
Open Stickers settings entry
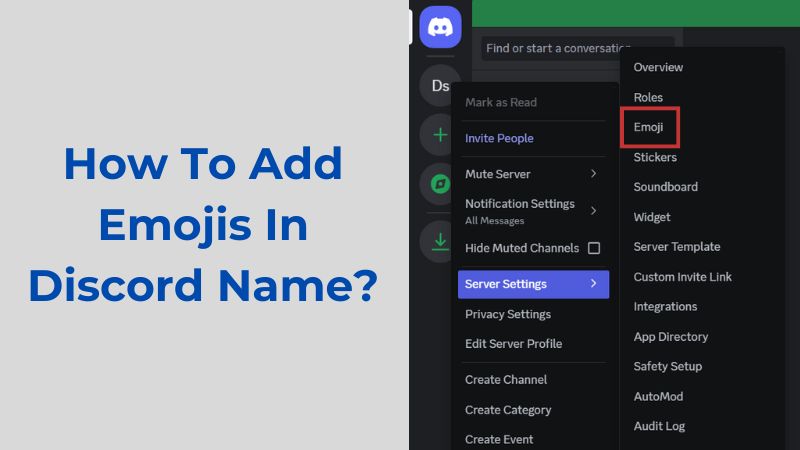[655, 157]
